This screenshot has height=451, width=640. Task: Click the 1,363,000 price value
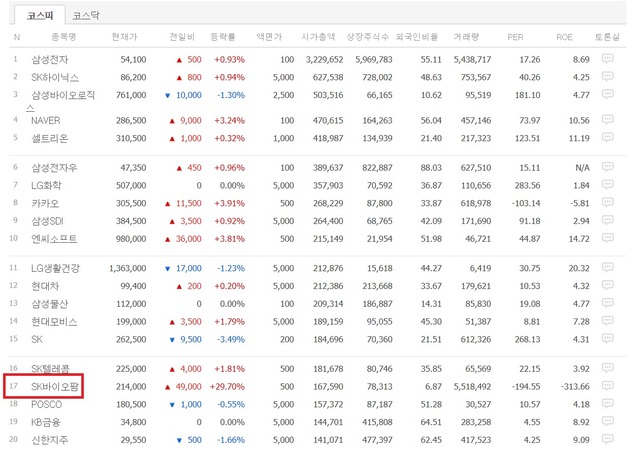pos(127,268)
